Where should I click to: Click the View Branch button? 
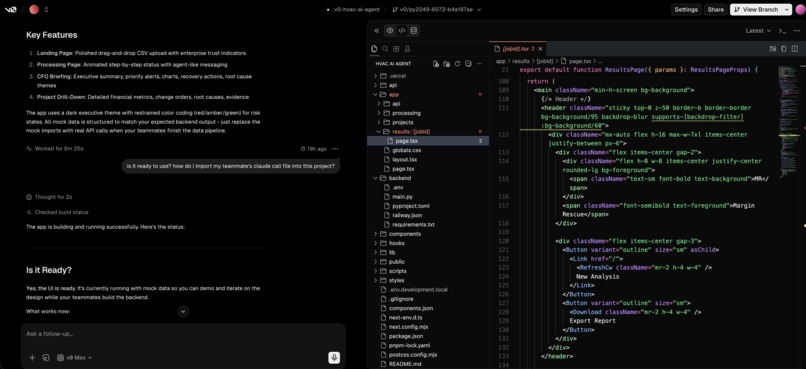[756, 9]
